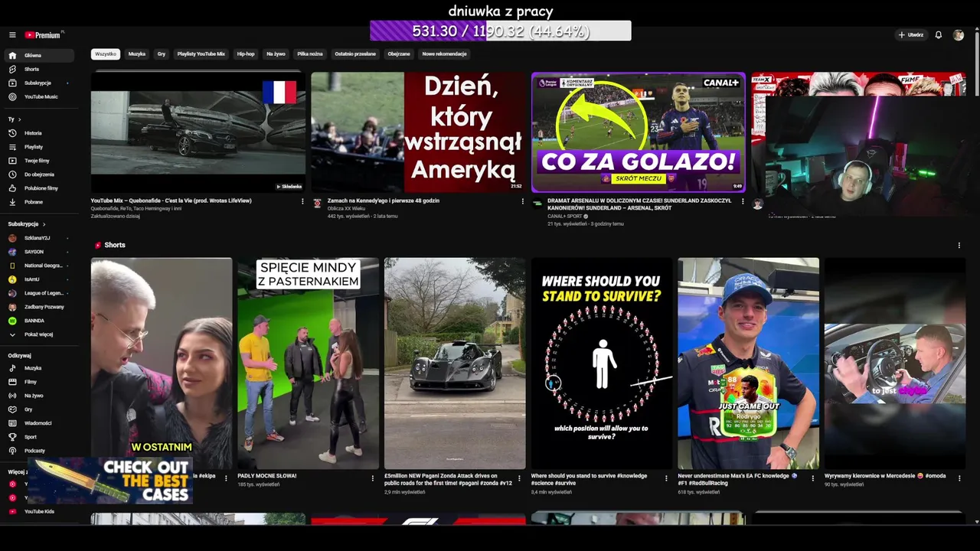Screen dimensions: 980x551
Task: Select the Hip-hop filter chip
Action: 246,54
